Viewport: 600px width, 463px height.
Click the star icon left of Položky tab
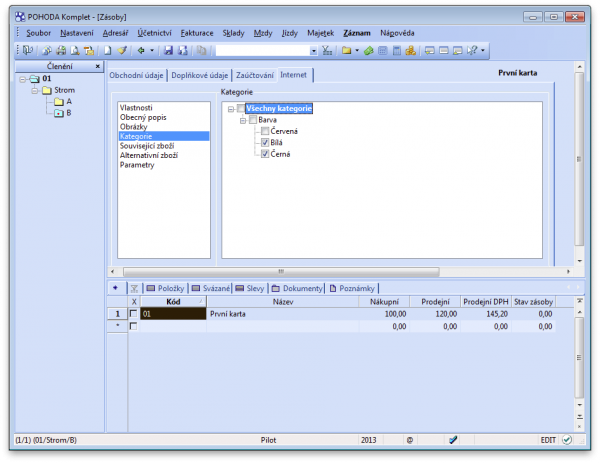116,288
